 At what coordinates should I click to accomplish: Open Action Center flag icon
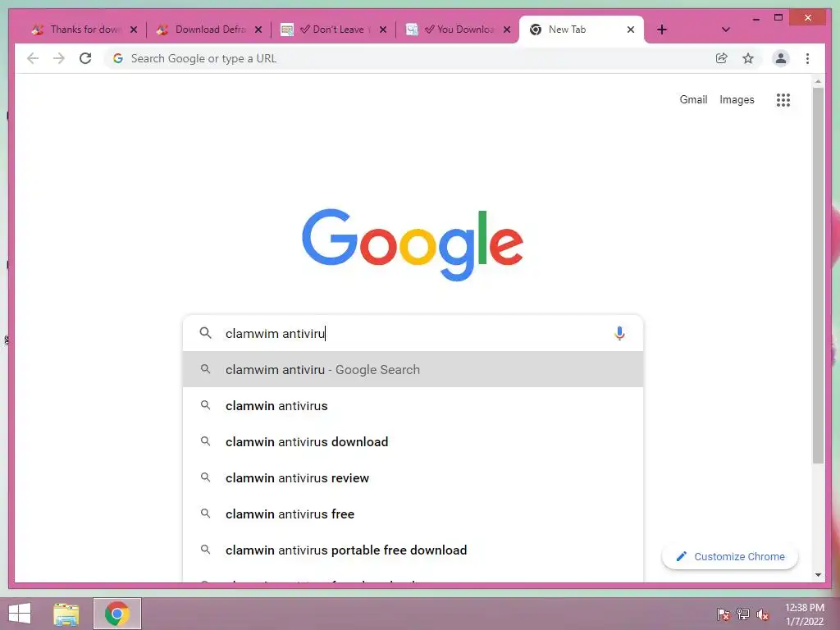[x=724, y=614]
